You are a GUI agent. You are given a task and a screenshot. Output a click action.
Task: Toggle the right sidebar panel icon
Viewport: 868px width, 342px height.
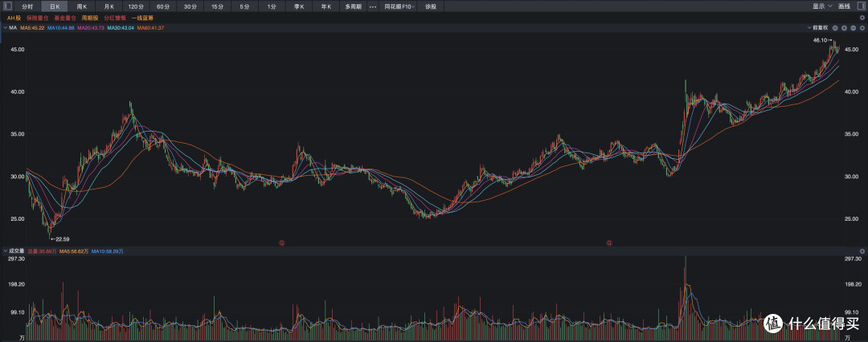[x=862, y=6]
